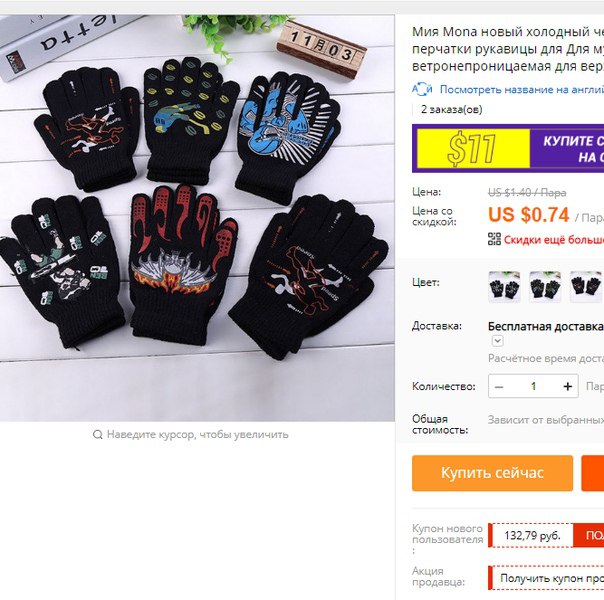Open the Посмотреть название на английском link
Image resolution: width=604 pixels, height=600 pixels.
pyautogui.click(x=522, y=89)
